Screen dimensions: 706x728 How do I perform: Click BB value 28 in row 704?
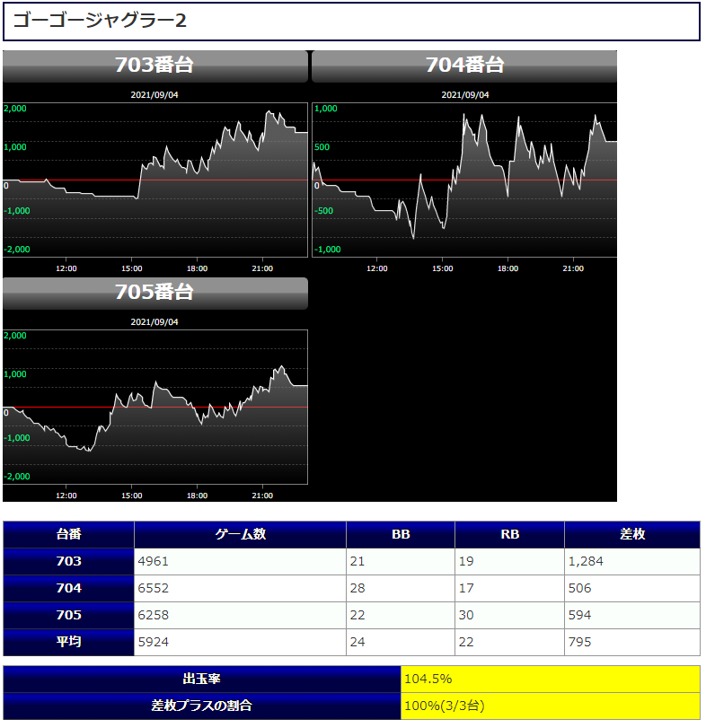pos(401,588)
